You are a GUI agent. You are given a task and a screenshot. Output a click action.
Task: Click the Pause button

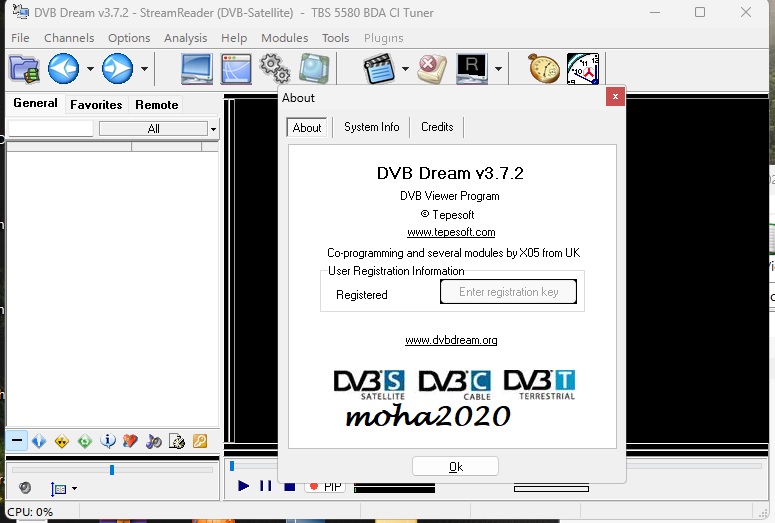pyautogui.click(x=265, y=486)
